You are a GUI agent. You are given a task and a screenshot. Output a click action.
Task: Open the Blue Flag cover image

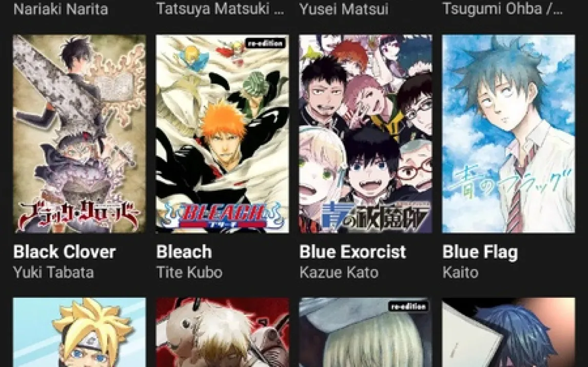[x=508, y=134]
